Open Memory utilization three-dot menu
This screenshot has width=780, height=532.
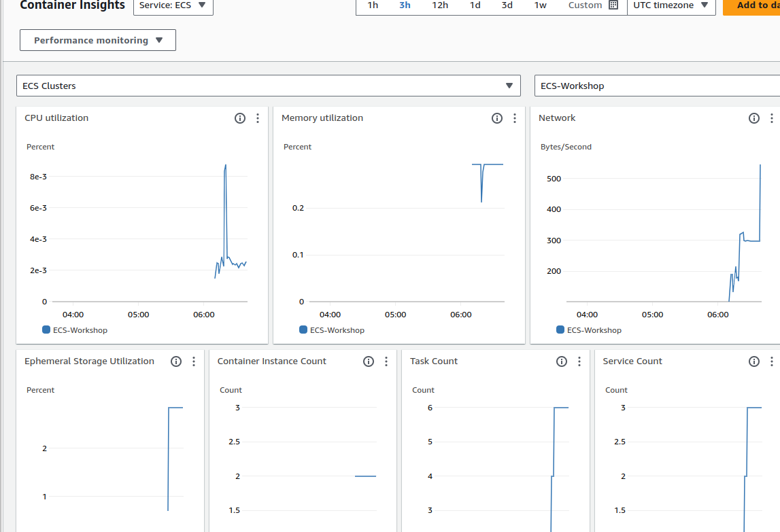(x=515, y=118)
